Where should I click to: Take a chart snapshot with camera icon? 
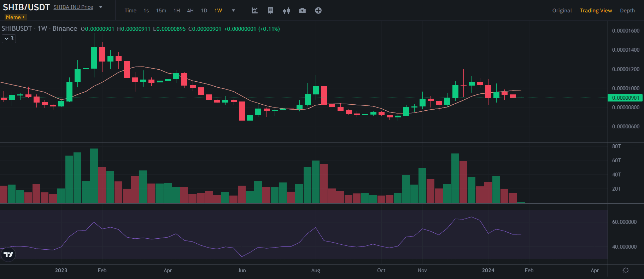[x=302, y=11]
